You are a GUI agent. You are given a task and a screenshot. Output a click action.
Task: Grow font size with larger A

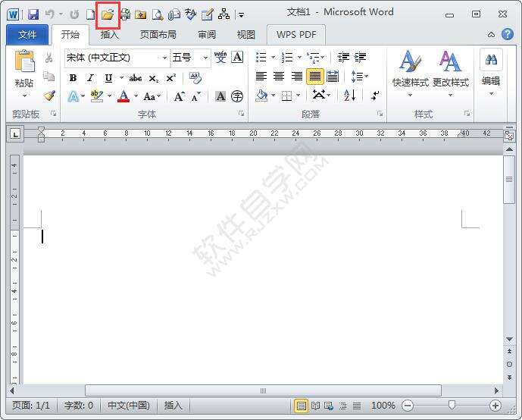tap(179, 96)
